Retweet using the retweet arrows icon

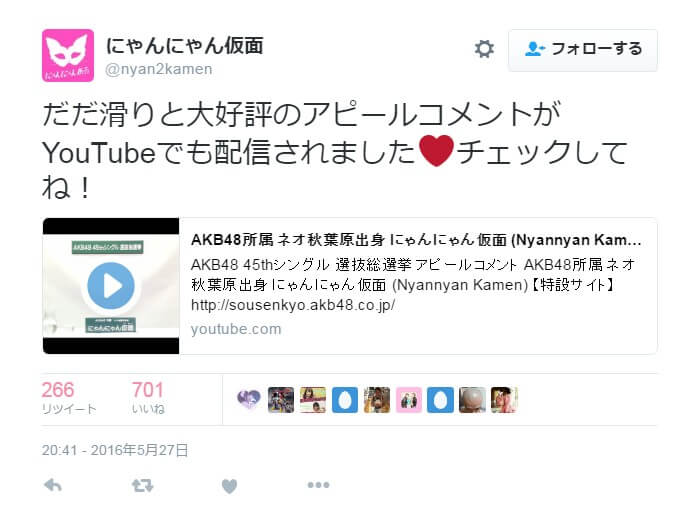coord(143,485)
